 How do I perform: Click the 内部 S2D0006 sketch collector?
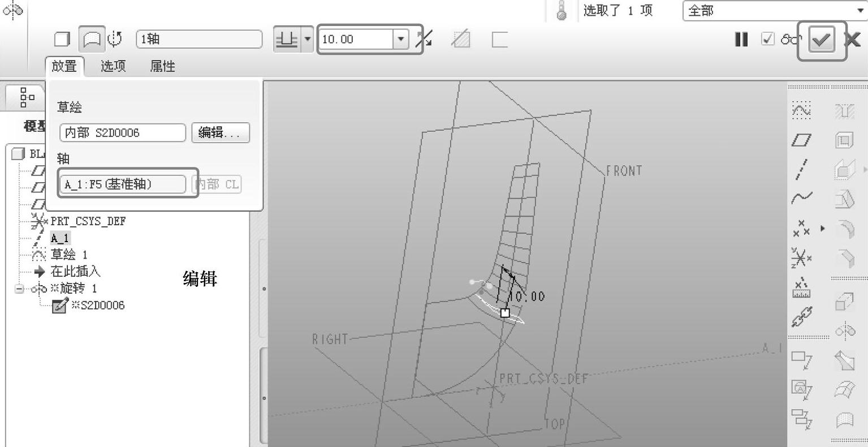pos(123,133)
